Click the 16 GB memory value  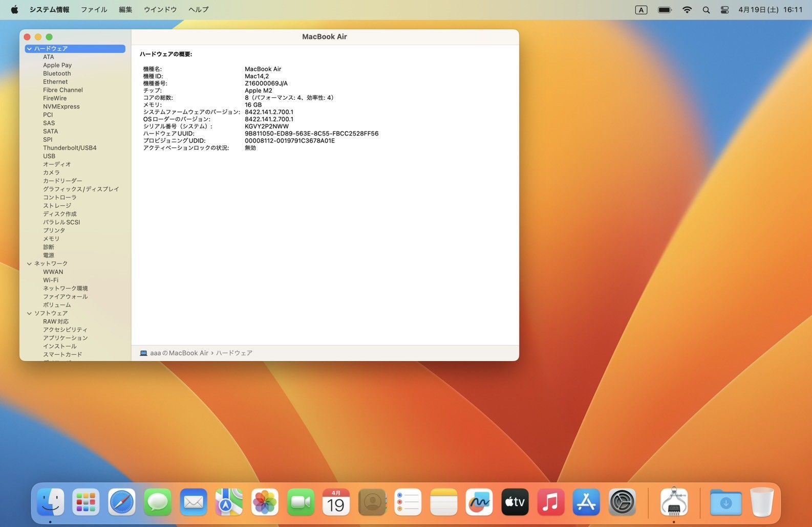coord(253,105)
